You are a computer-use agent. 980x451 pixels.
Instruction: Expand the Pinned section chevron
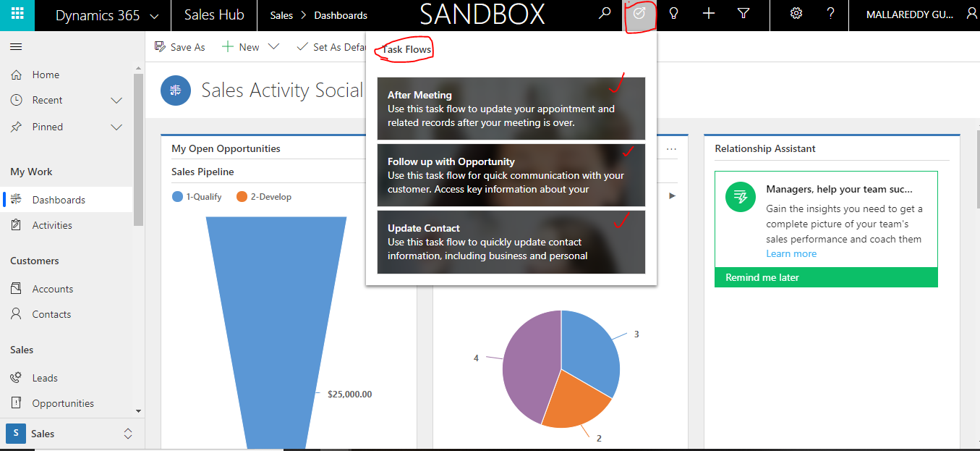coord(116,127)
